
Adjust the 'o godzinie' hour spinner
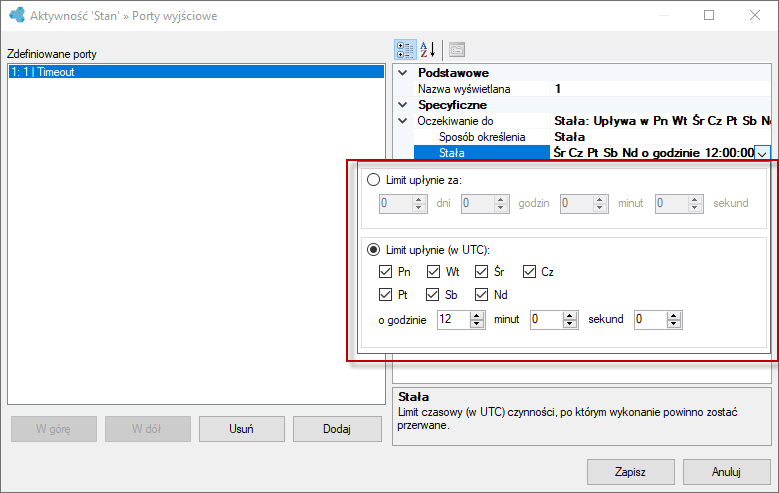pos(477,320)
